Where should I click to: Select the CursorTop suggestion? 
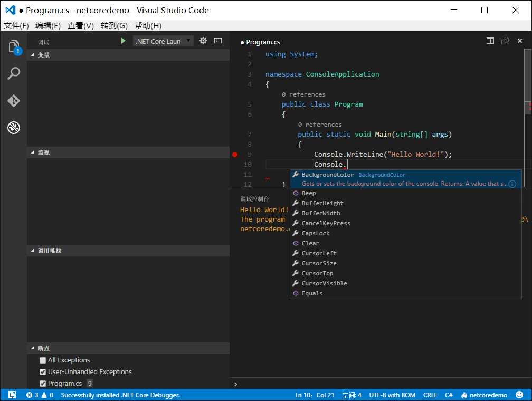click(x=405, y=273)
